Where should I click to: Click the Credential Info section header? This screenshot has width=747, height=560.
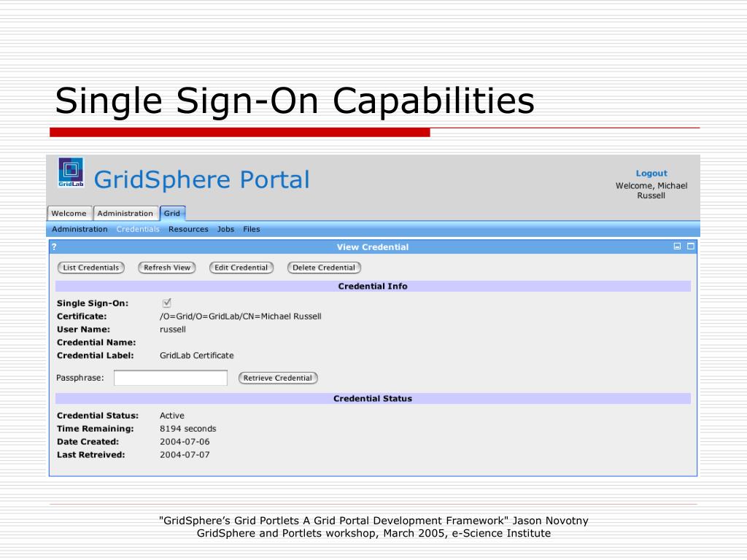pos(373,286)
